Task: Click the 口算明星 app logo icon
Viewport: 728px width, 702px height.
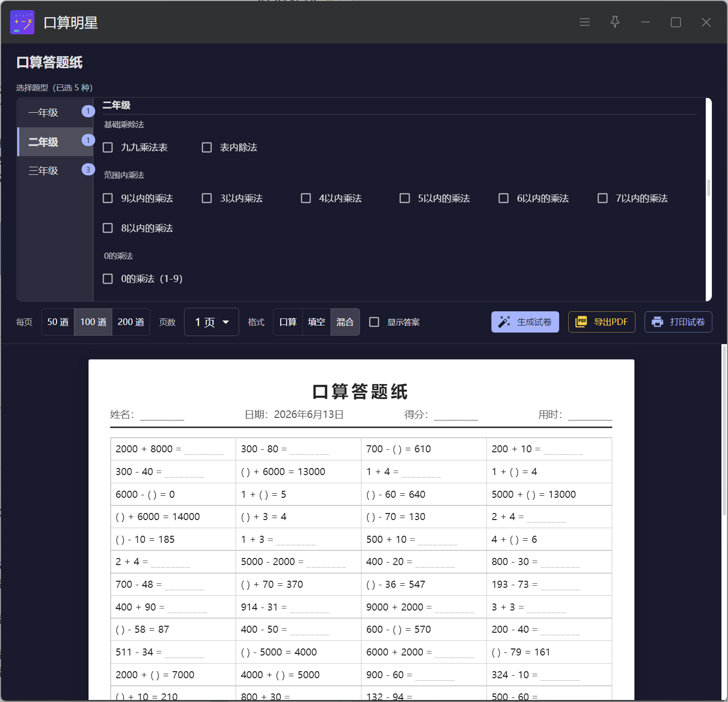Action: pyautogui.click(x=22, y=22)
